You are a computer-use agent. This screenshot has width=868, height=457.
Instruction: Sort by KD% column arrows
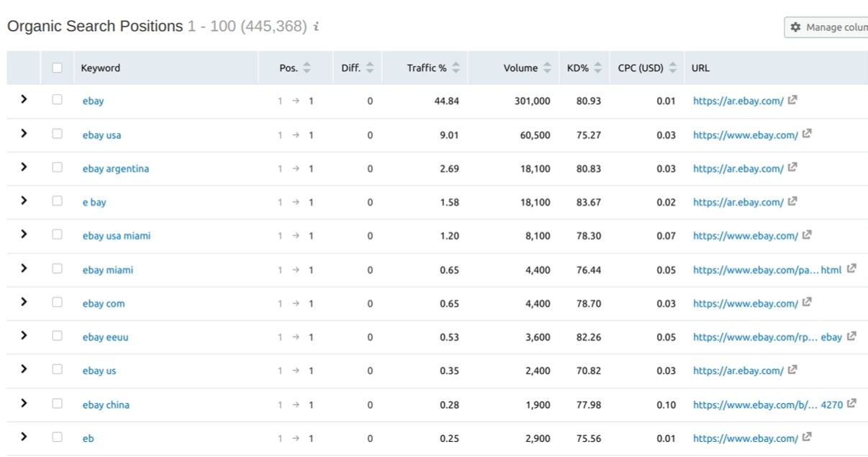[597, 68]
